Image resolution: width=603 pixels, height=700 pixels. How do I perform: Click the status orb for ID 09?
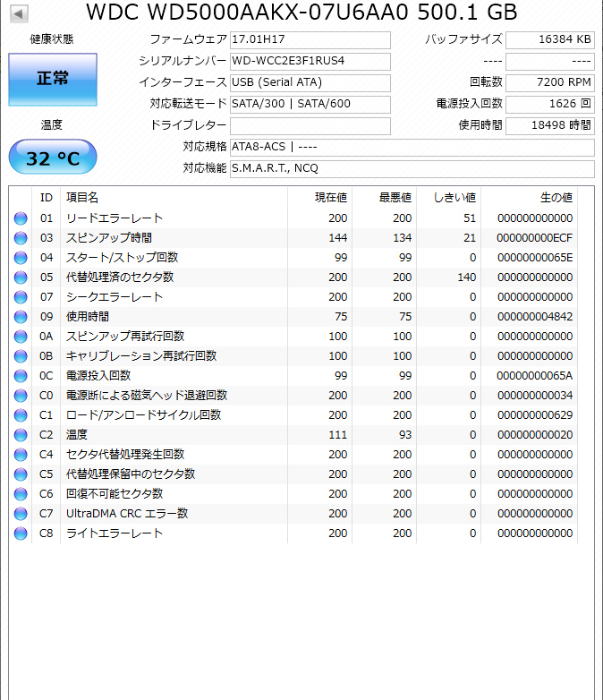pos(21,317)
